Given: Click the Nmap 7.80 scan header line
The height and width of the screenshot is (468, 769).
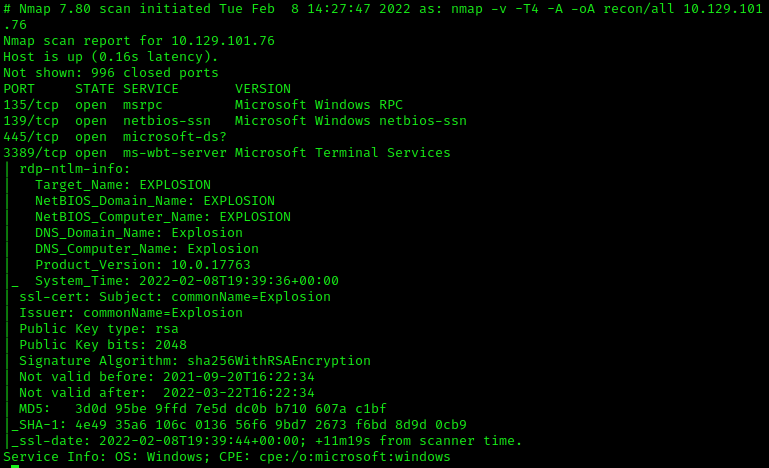Looking at the screenshot, I should pos(380,9).
